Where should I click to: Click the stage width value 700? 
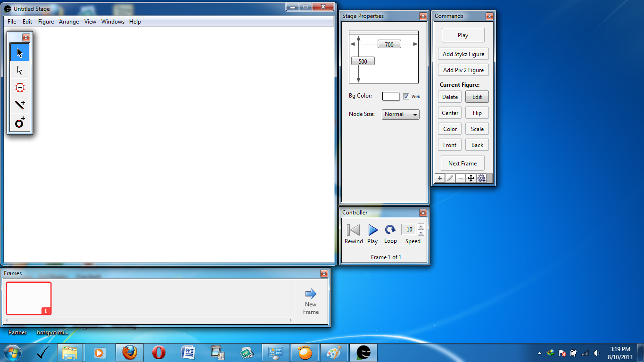pos(389,44)
